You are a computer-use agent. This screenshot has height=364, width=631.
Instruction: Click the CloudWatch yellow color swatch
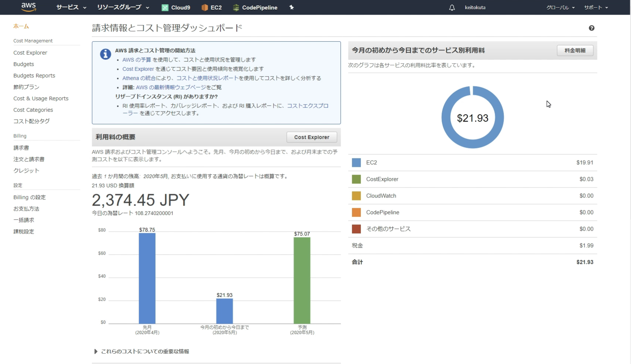356,196
